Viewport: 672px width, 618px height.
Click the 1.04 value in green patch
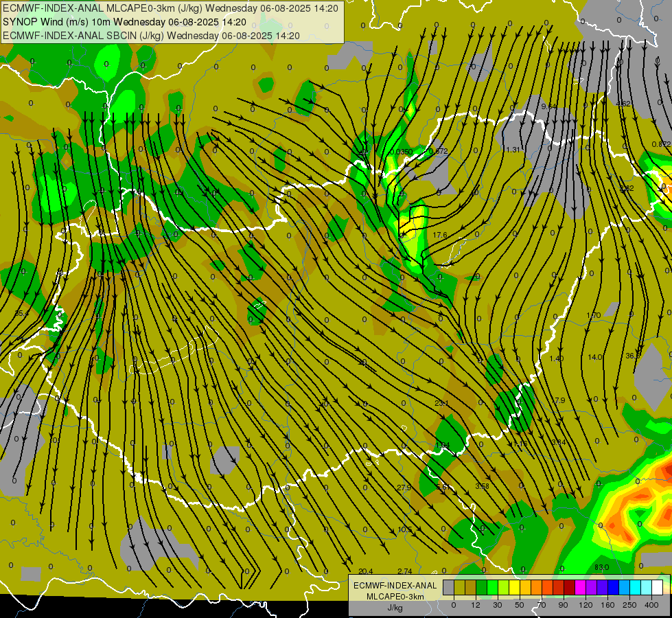442,445
